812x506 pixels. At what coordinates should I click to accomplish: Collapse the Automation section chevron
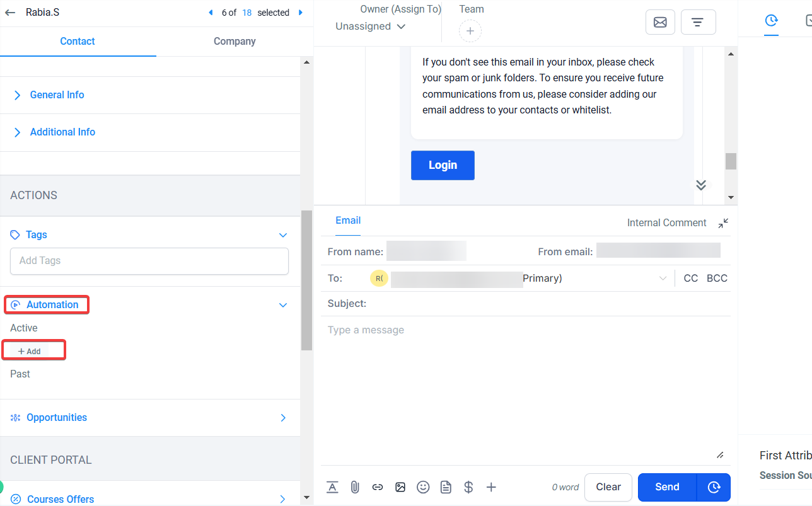[283, 305]
